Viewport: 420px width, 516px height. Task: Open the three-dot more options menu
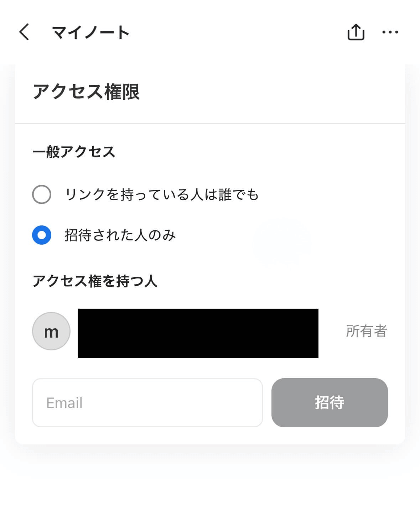click(x=390, y=32)
